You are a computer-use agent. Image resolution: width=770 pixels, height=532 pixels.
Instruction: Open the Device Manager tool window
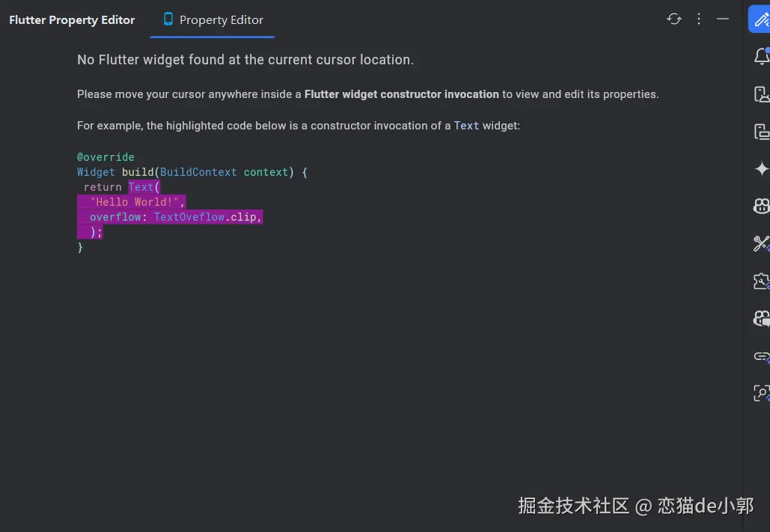(761, 94)
